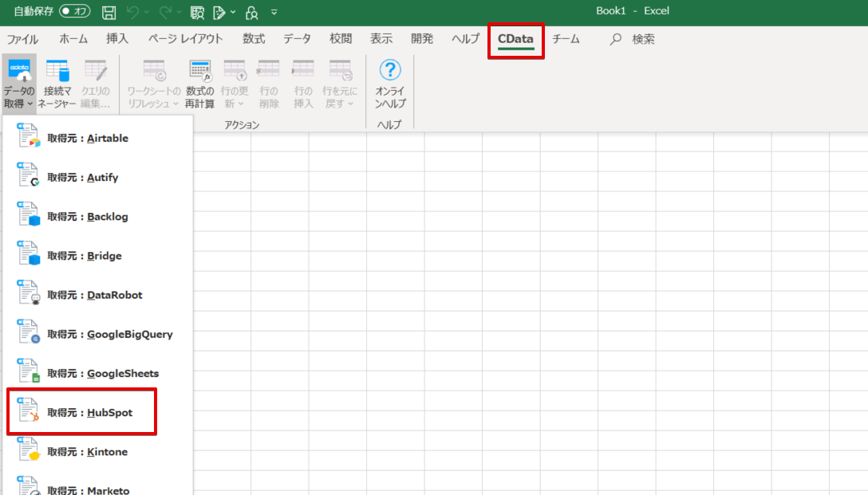Switch to the ホーム tab
This screenshot has width=868, height=495.
73,39
